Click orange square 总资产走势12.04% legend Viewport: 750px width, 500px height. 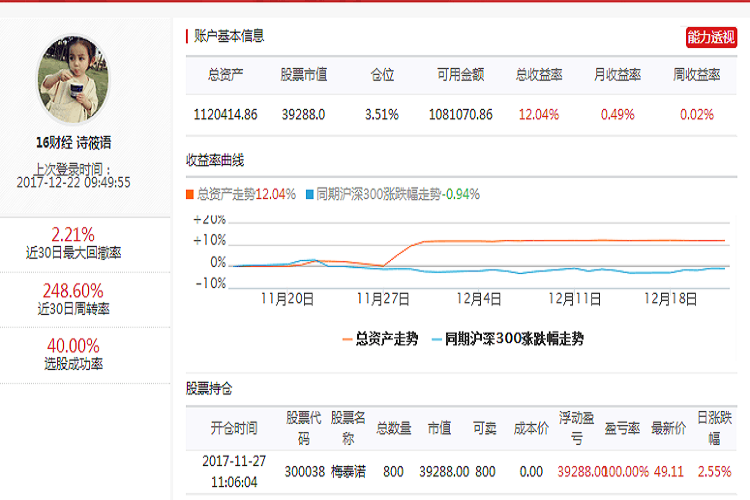241,194
